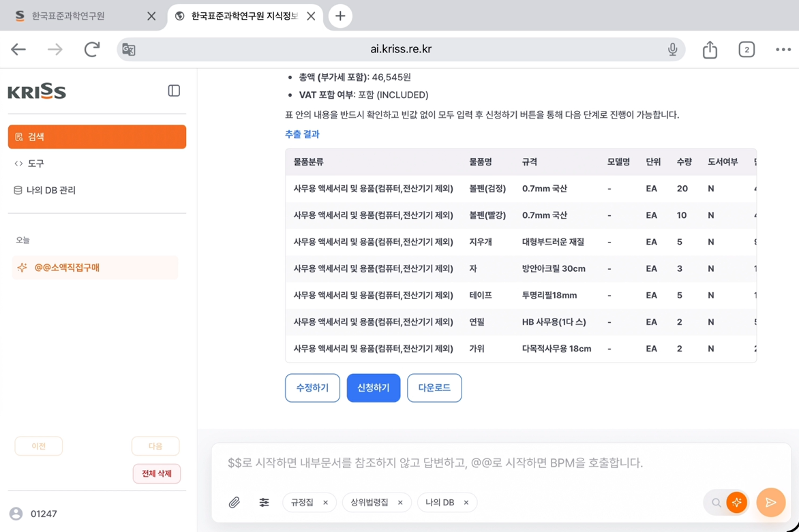Click the 수정하기 button
799x532 pixels.
click(312, 388)
